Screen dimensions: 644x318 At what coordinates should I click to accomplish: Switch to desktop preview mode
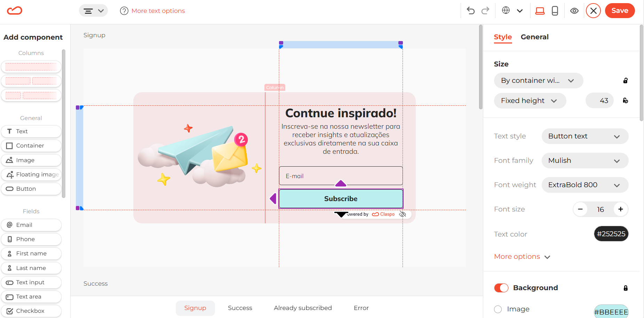pos(540,11)
